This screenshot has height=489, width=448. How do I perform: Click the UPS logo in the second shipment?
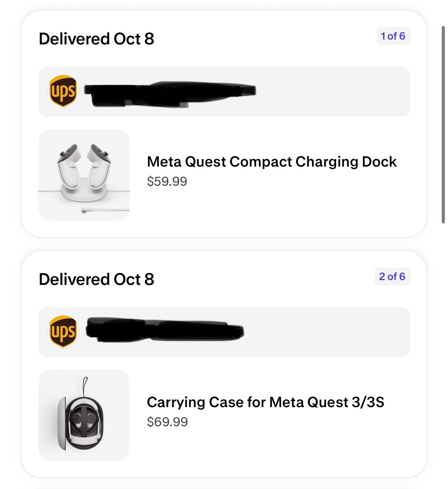click(63, 331)
